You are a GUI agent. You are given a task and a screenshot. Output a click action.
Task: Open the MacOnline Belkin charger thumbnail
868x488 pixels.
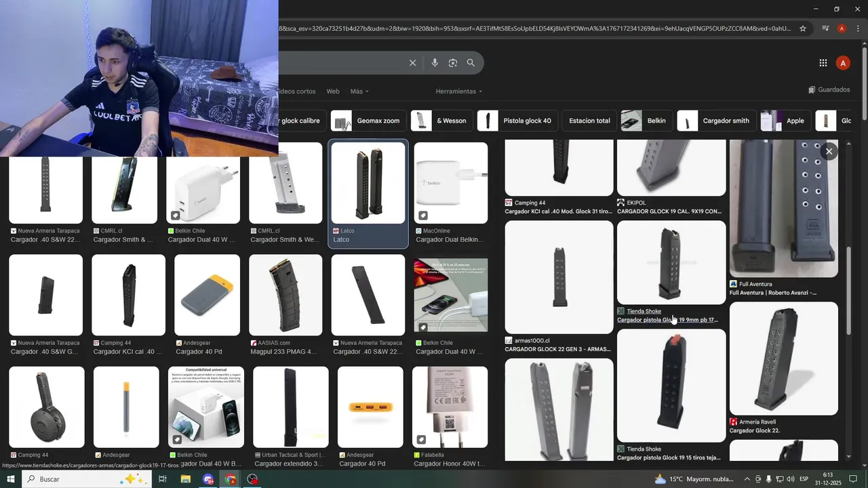tap(451, 183)
